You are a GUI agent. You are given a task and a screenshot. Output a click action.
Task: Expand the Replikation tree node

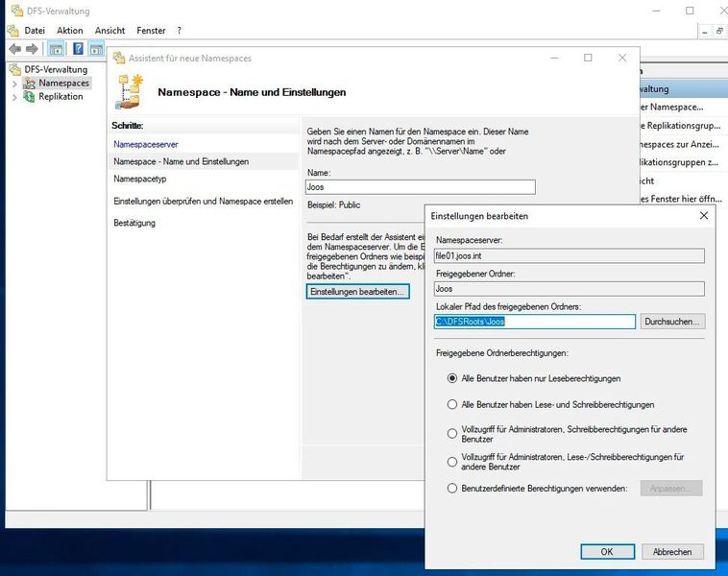pos(14,97)
